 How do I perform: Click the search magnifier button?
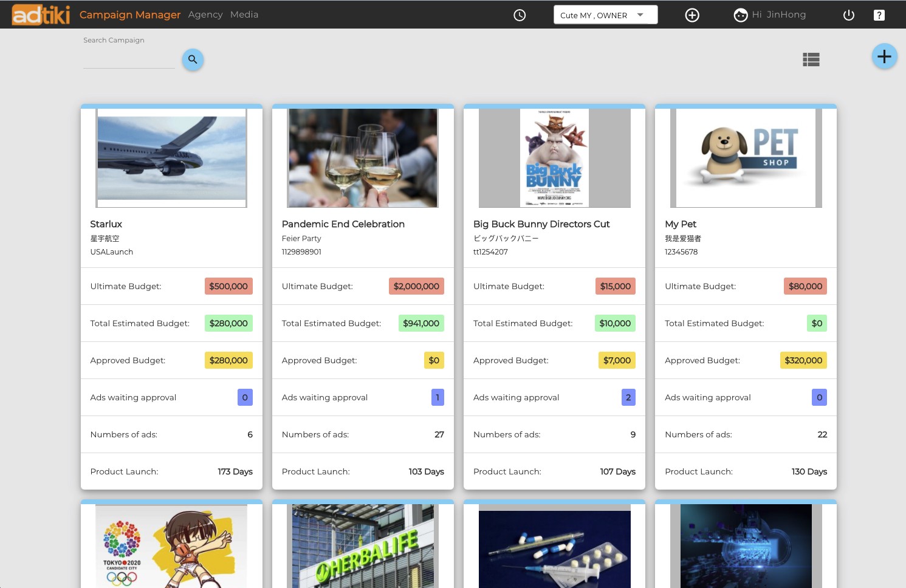click(x=193, y=59)
